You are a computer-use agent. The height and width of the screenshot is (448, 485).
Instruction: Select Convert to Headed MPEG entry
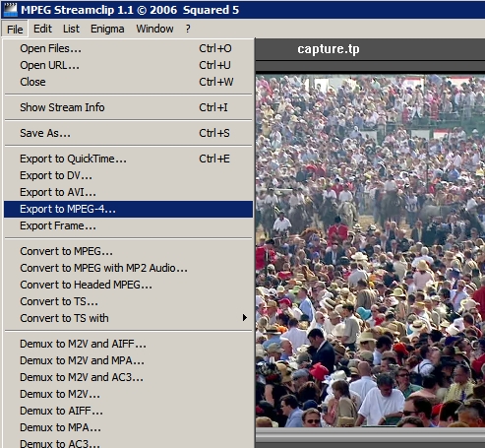[x=128, y=285]
